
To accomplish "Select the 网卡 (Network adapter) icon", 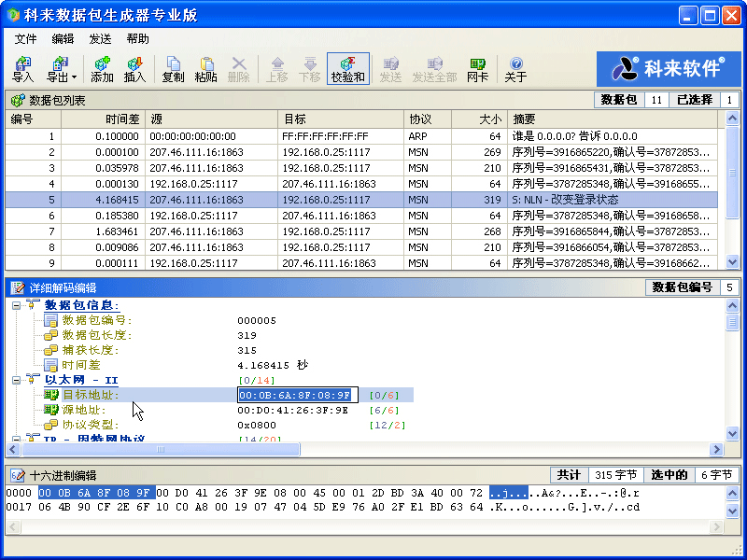I will [x=477, y=69].
